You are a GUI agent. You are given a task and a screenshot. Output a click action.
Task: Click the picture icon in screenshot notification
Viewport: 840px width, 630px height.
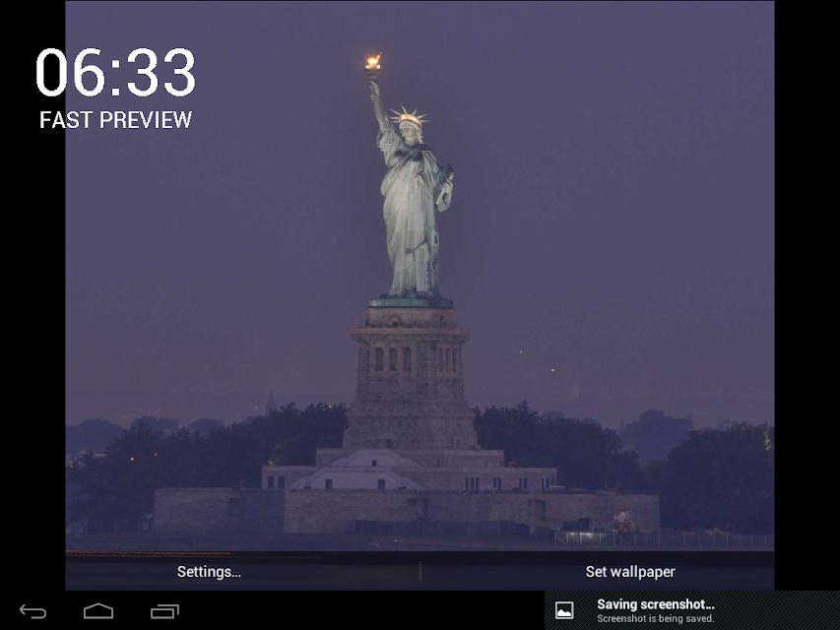(x=564, y=610)
